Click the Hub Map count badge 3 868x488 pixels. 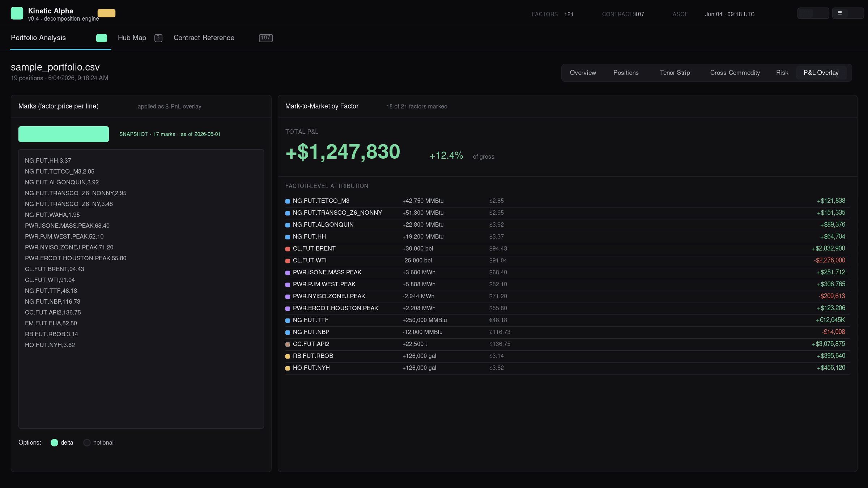(158, 38)
